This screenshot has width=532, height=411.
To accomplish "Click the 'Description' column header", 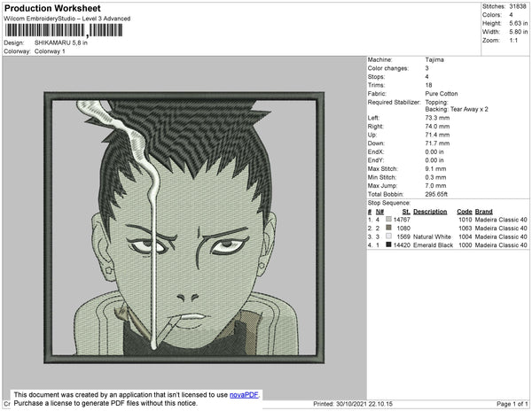I will 430,212.
